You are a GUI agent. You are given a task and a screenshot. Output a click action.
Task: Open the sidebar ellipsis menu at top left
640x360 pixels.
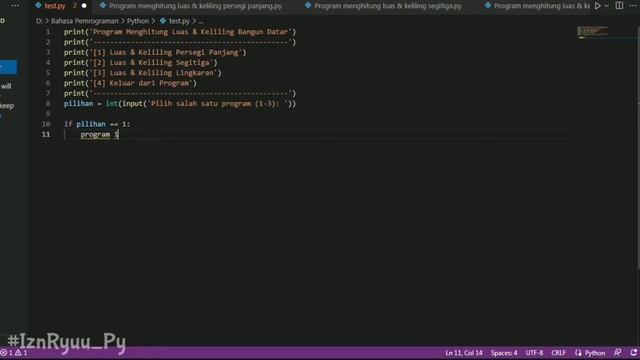coord(16,6)
